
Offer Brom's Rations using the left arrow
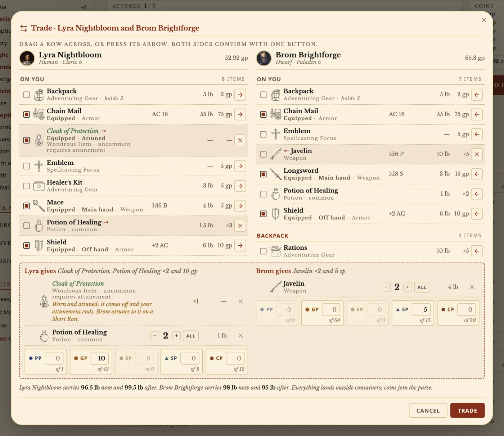point(477,251)
